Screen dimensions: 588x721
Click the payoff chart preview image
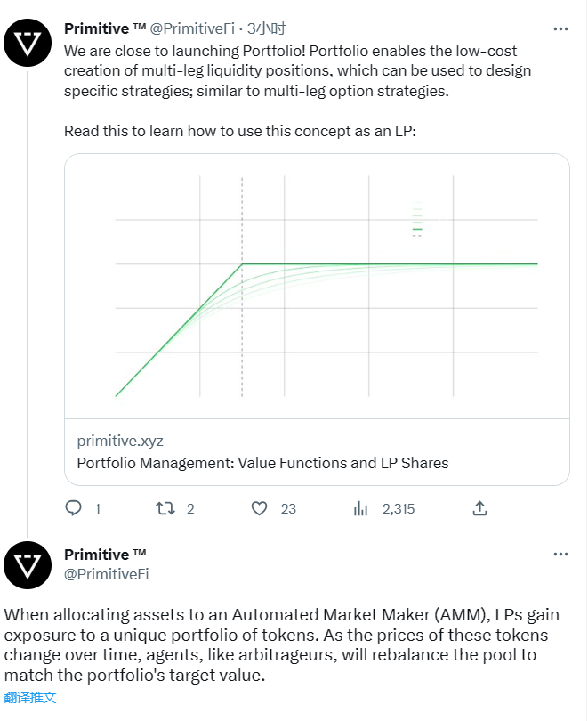[317, 286]
